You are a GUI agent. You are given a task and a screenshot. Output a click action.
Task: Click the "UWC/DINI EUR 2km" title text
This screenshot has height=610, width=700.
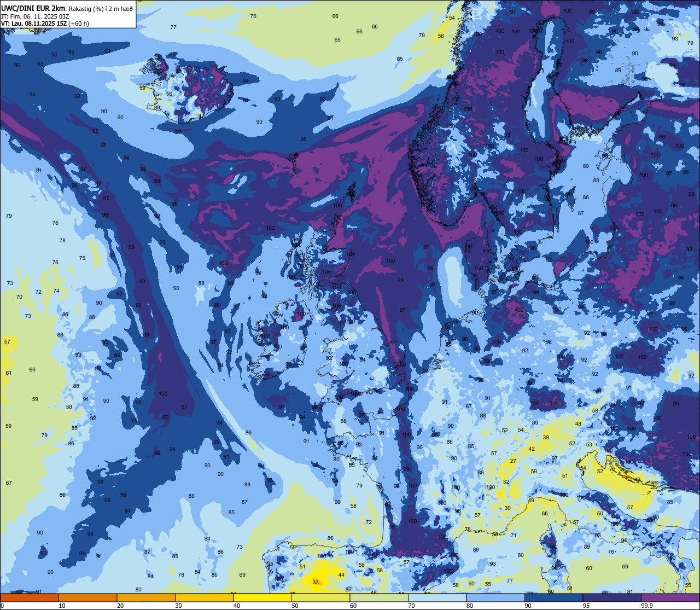(x=33, y=8)
